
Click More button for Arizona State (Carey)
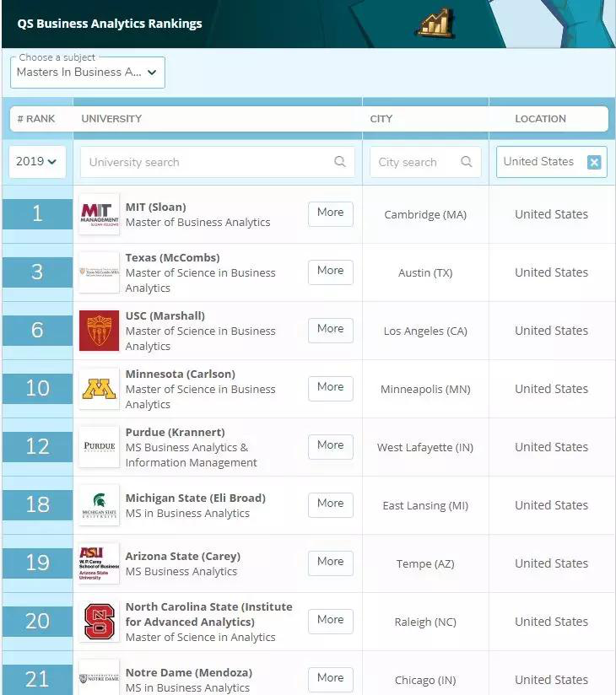click(331, 563)
